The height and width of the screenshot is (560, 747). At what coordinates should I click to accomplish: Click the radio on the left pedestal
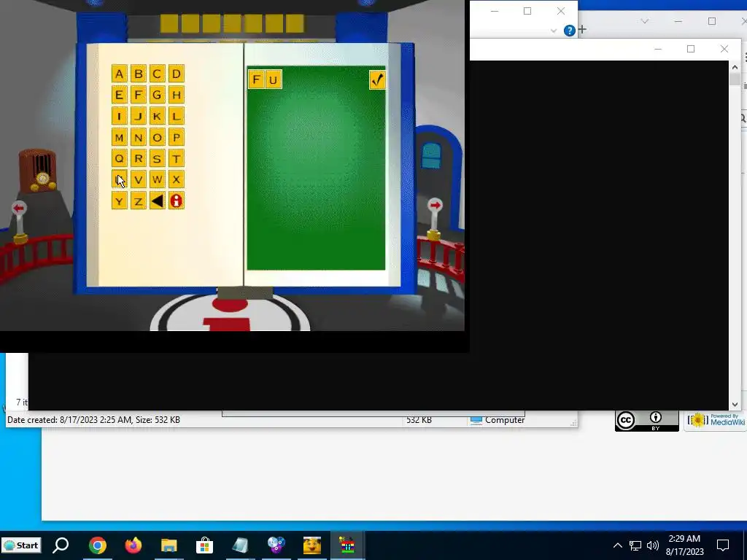coord(38,170)
